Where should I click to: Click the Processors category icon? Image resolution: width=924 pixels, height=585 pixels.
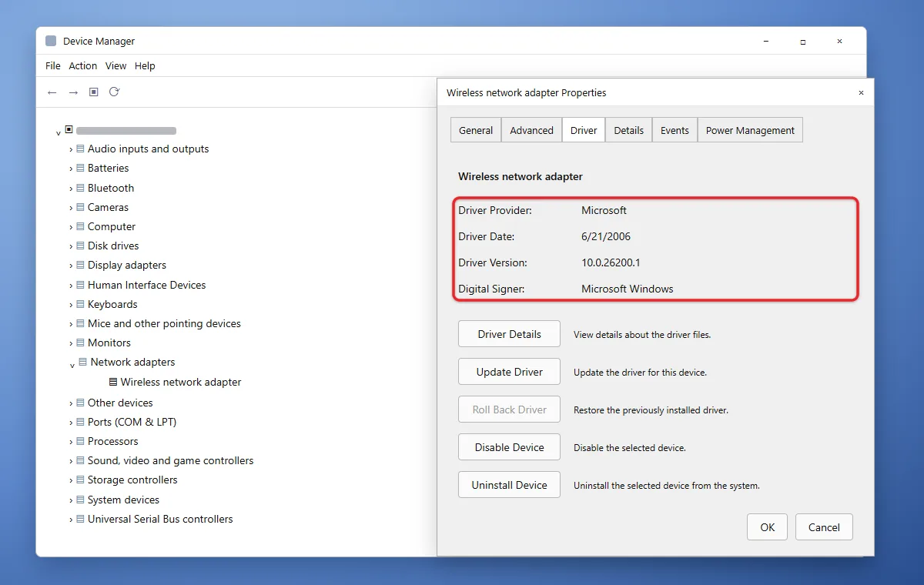[80, 442]
